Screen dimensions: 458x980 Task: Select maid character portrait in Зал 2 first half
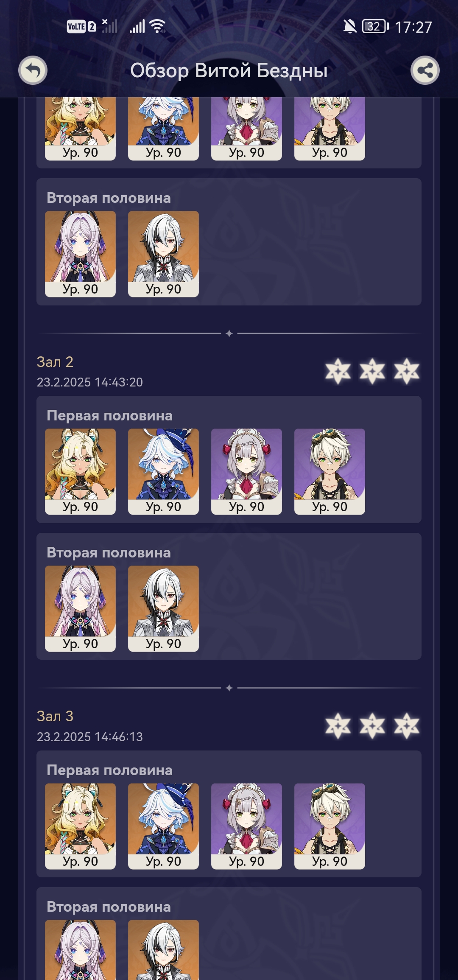(x=246, y=471)
